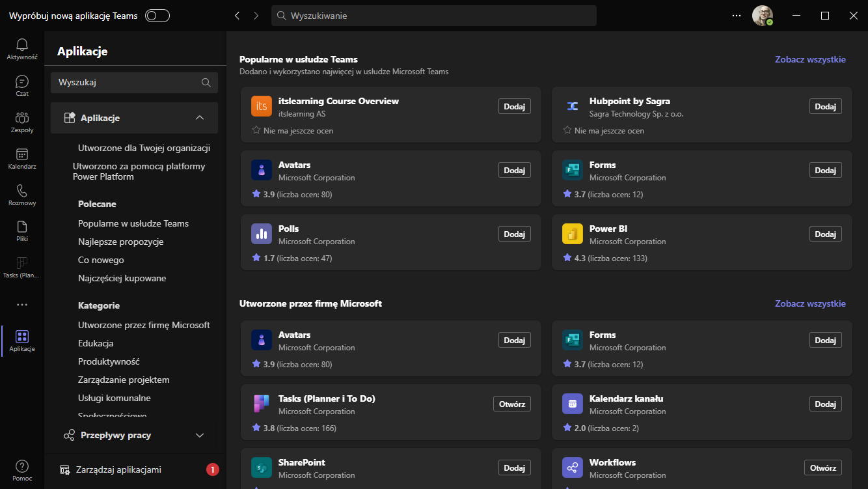The width and height of the screenshot is (868, 489).
Task: Navigate back with the left arrow
Action: 237,16
